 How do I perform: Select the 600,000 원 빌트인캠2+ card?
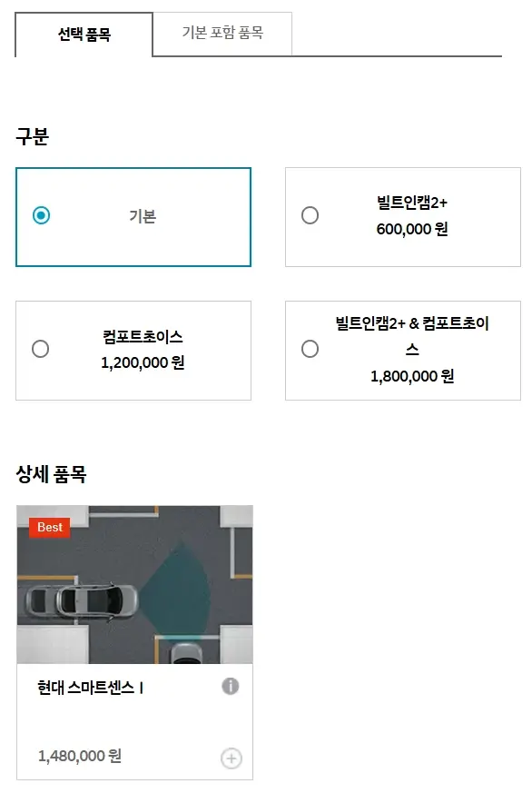coord(404,216)
